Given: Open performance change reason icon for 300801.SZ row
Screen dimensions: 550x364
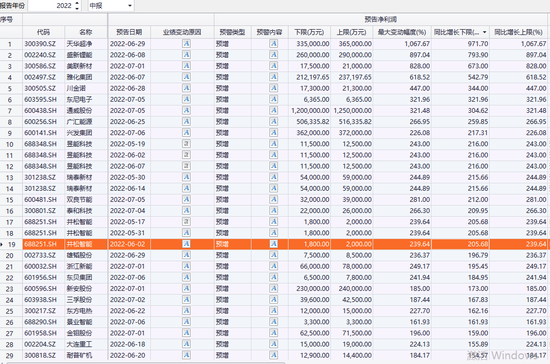Looking at the screenshot, I should pos(186,210).
